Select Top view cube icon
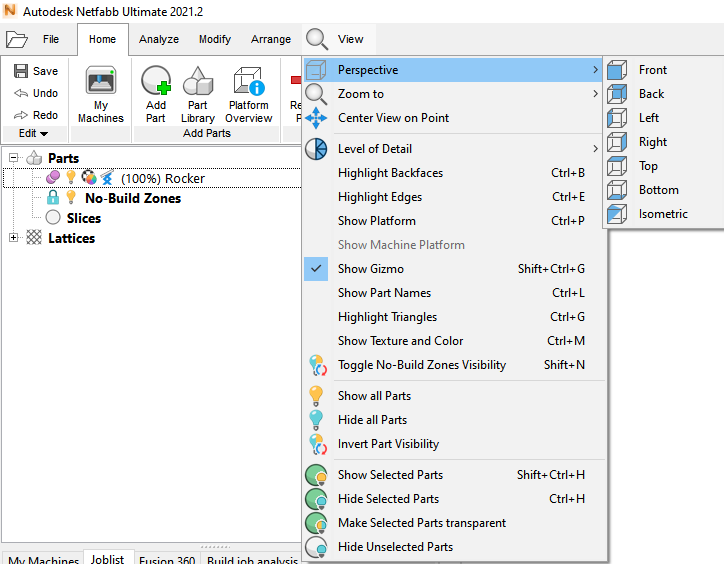724x564 pixels. 617,166
